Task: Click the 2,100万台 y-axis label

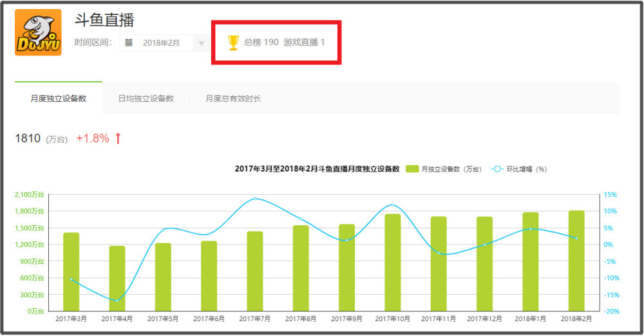Action: click(x=30, y=195)
